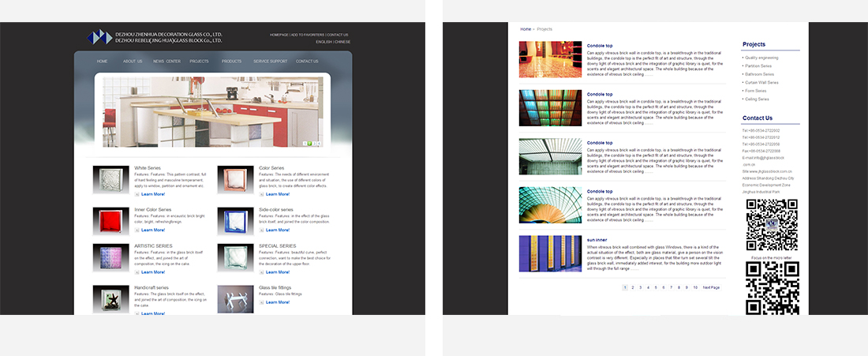Screen dimensions: 868x356
Task: Click the White Series title text
Action: coord(148,168)
